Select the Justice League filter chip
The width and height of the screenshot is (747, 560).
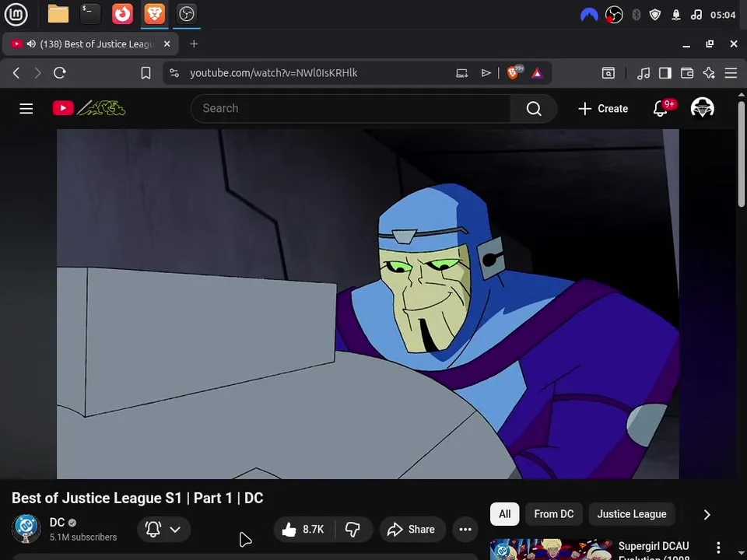pos(632,514)
